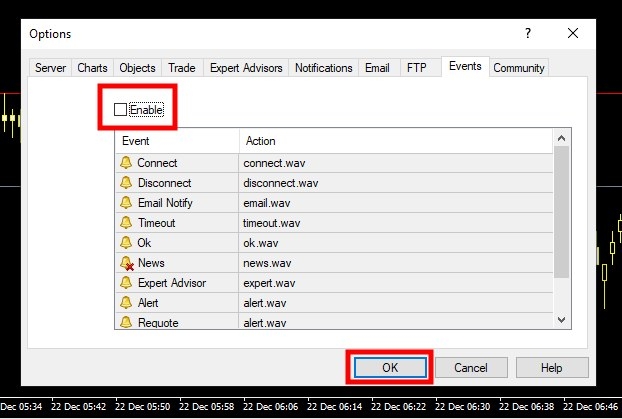Open the Expert Advisors tab
This screenshot has width=622, height=419.
pyautogui.click(x=246, y=68)
